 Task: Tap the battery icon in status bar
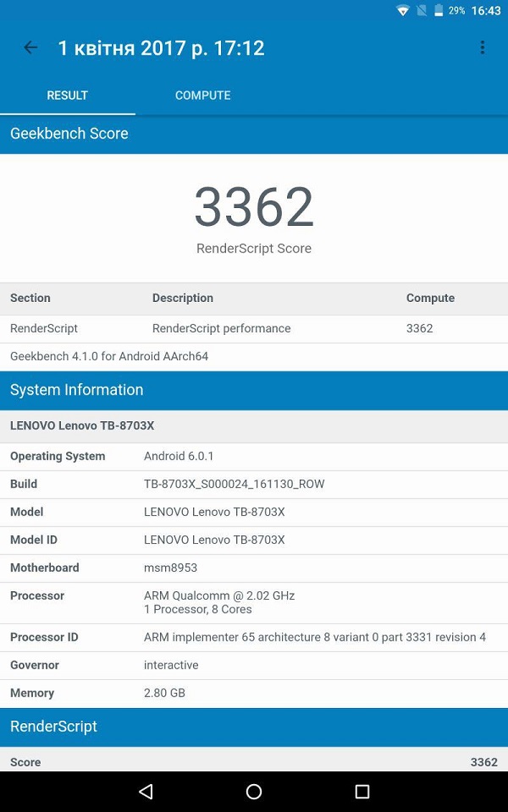tap(439, 11)
